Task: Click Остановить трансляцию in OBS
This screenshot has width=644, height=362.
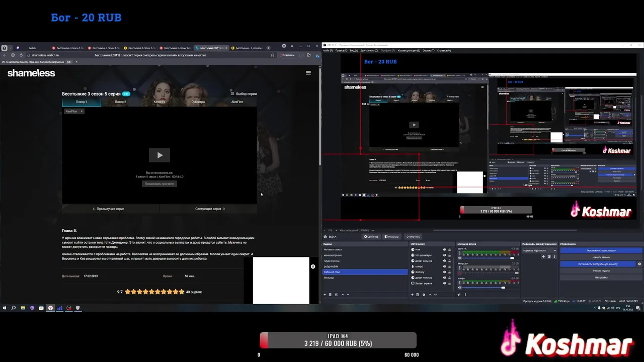Action: (x=601, y=250)
